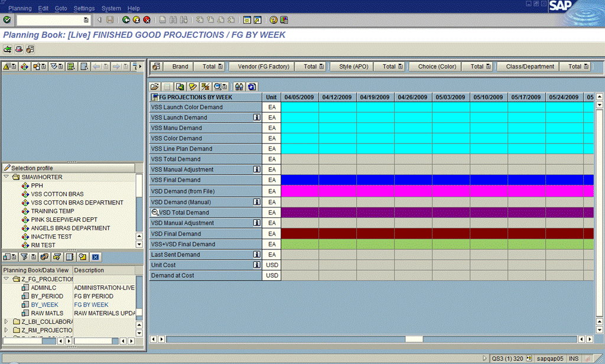Click the table icon beside FG PROJECTIONS BY WEEK
Image resolution: width=605 pixels, height=364 pixels.
(155, 97)
